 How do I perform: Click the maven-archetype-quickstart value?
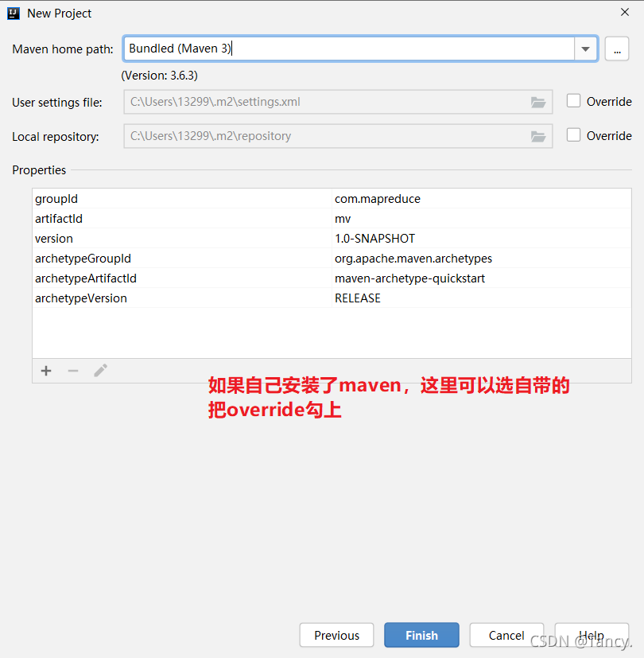tap(481, 278)
